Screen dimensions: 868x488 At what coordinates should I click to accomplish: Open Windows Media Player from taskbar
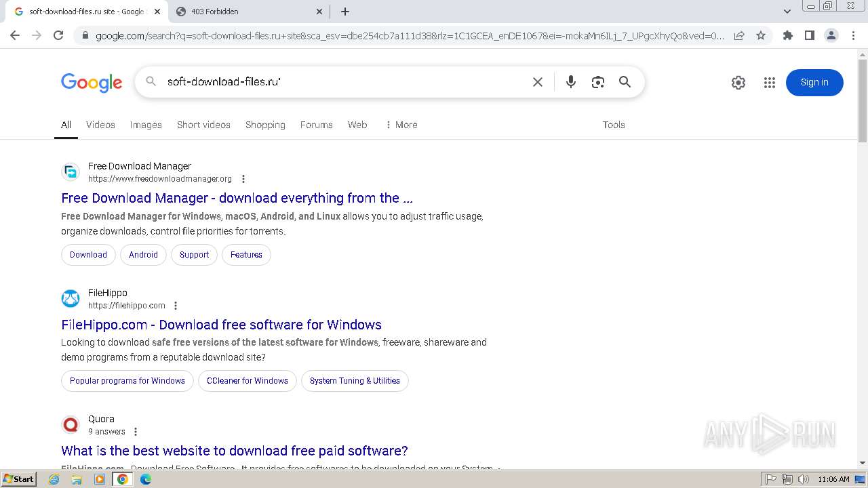(100, 479)
